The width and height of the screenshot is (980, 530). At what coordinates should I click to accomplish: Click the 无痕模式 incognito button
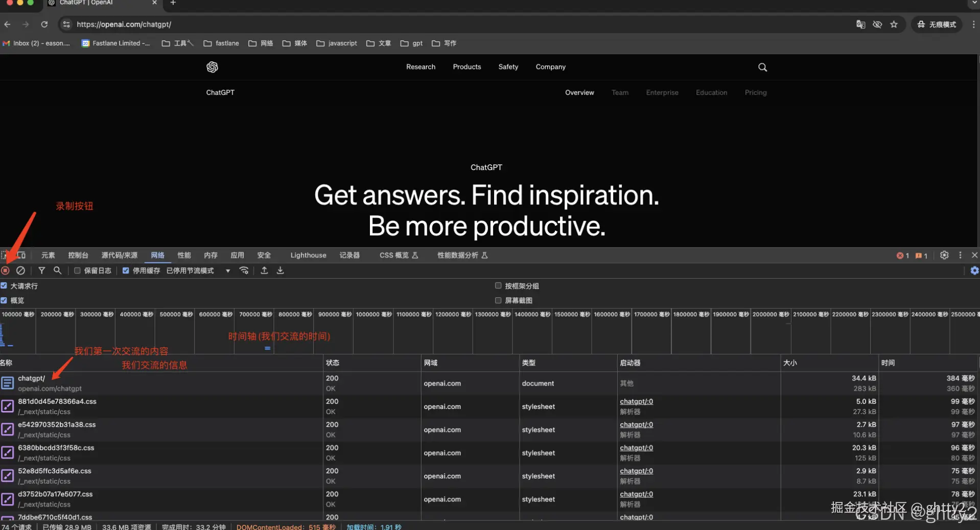coord(937,25)
